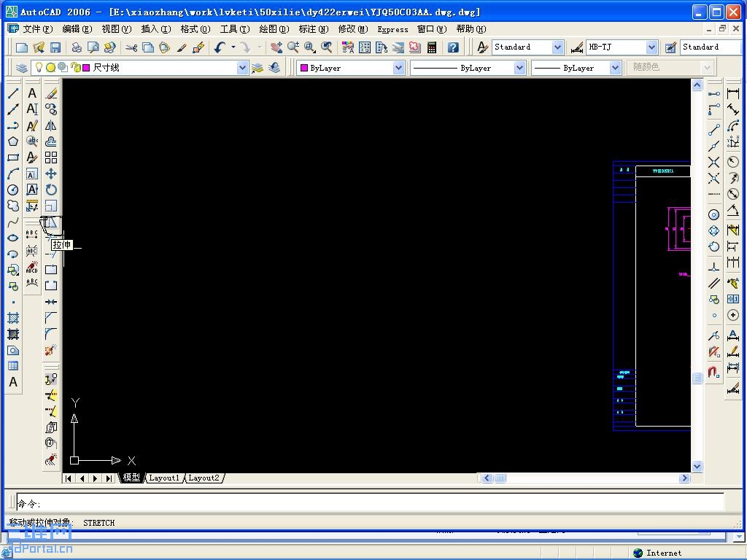Image resolution: width=747 pixels, height=560 pixels.
Task: Switch to the Layout2 tab
Action: coord(204,478)
